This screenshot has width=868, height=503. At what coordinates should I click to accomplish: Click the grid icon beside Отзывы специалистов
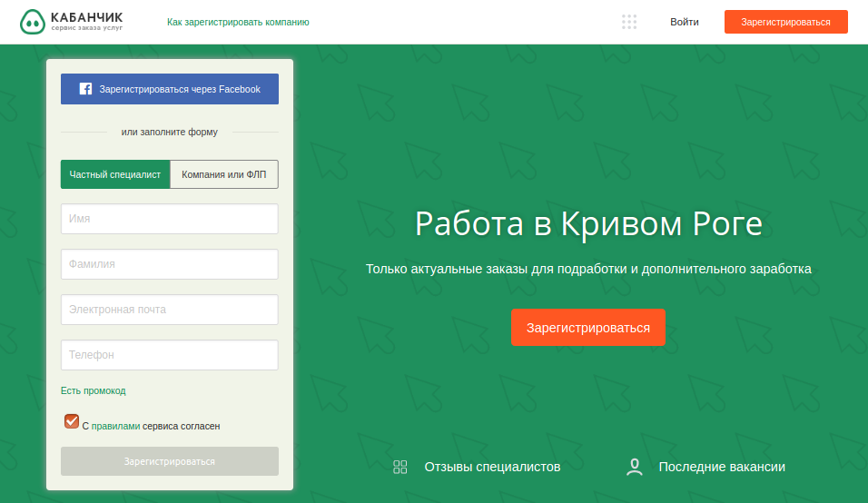tap(400, 467)
